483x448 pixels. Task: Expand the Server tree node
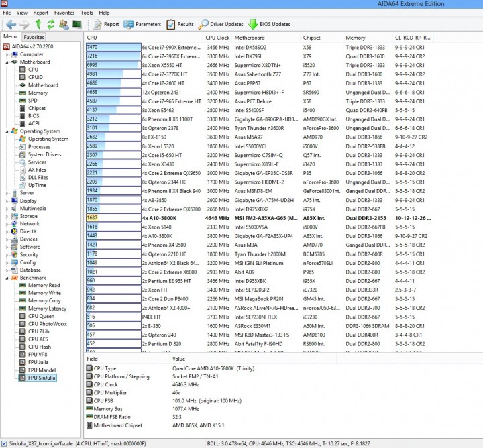tap(7, 193)
